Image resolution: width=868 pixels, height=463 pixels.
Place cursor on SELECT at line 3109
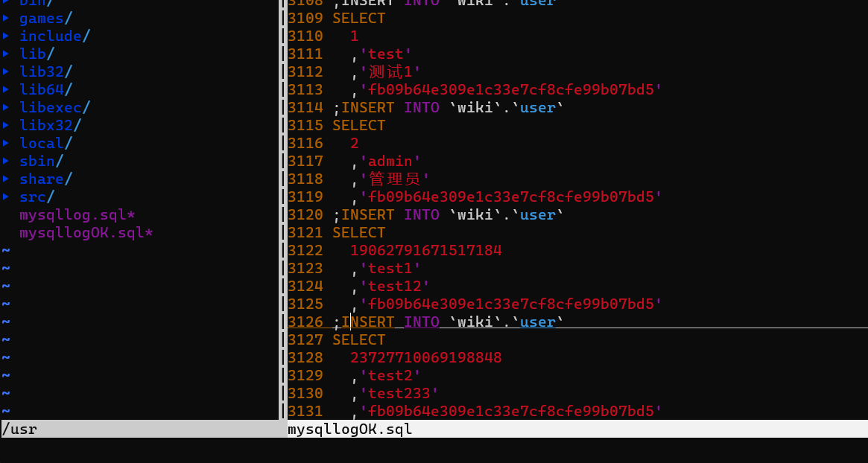tap(358, 19)
